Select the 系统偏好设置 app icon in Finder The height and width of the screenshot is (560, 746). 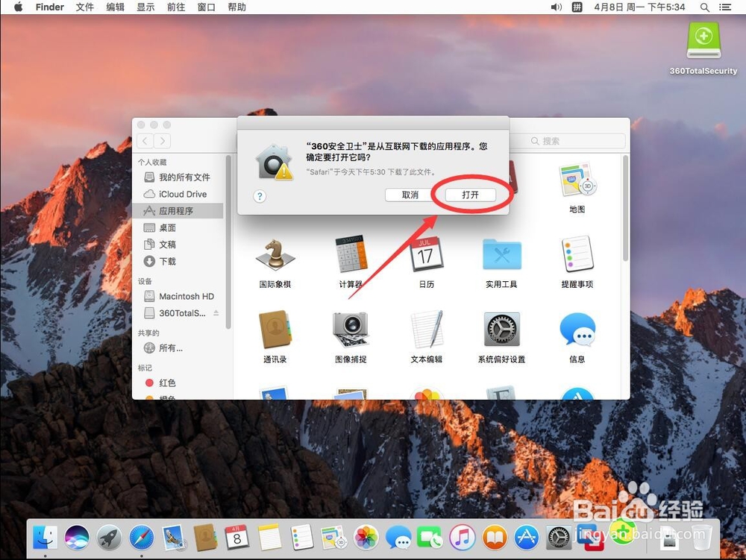point(501,330)
